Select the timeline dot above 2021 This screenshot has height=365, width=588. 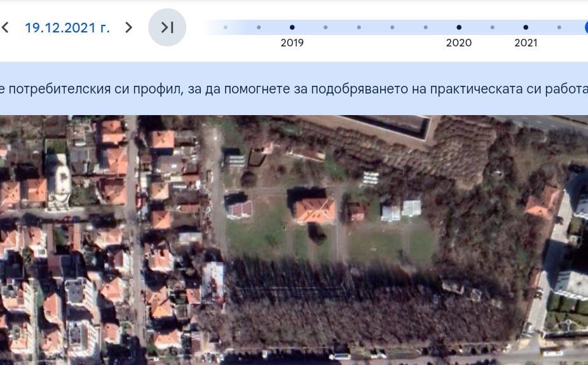(526, 27)
